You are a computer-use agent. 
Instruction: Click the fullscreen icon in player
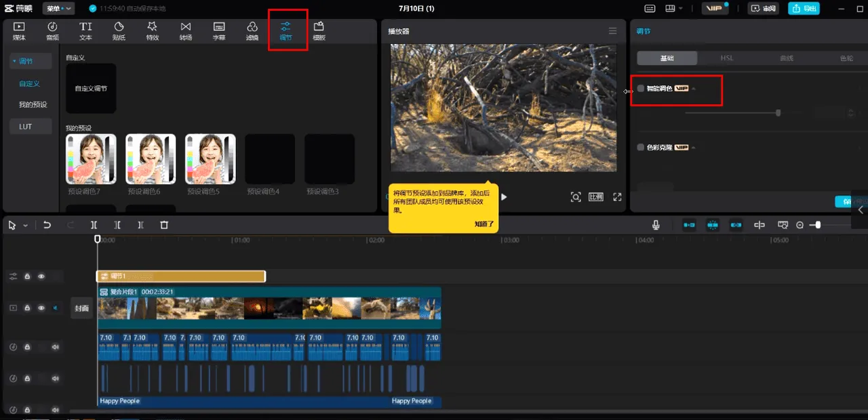(617, 197)
